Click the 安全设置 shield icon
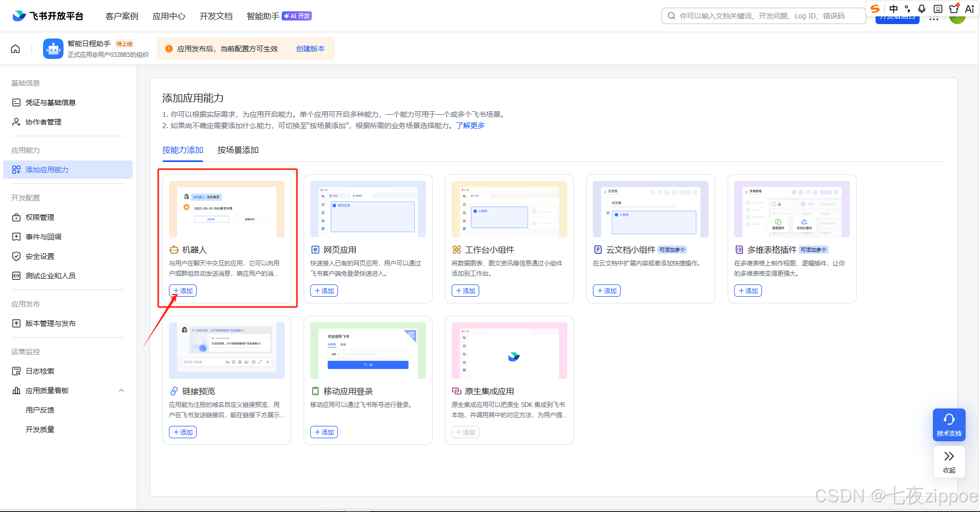Screen dimensions: 980x512 [x=16, y=256]
